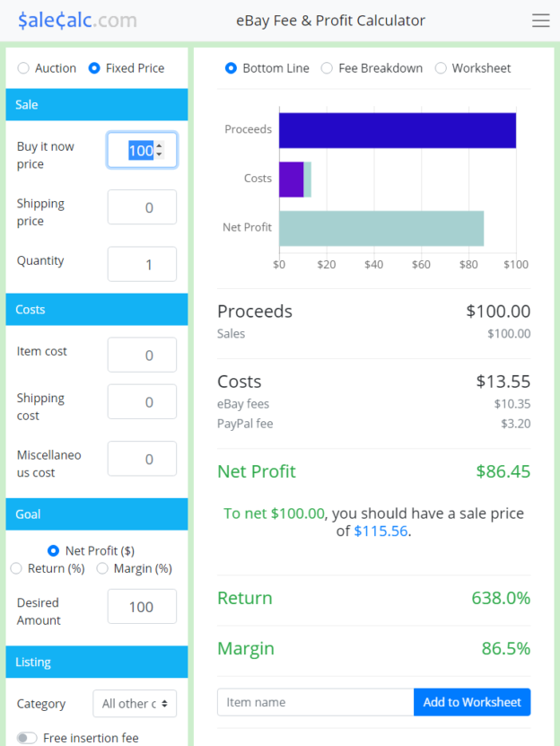Select the Fixed Price pricing mode
The width and height of the screenshot is (560, 746).
click(x=96, y=67)
